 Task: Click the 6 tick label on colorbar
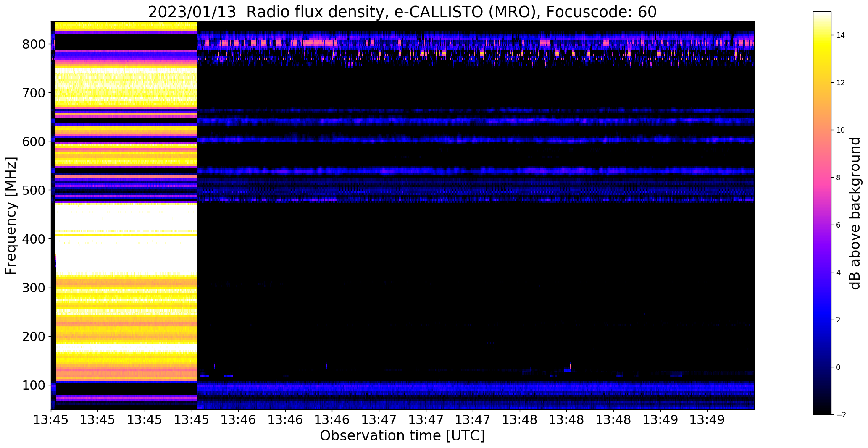click(x=839, y=225)
